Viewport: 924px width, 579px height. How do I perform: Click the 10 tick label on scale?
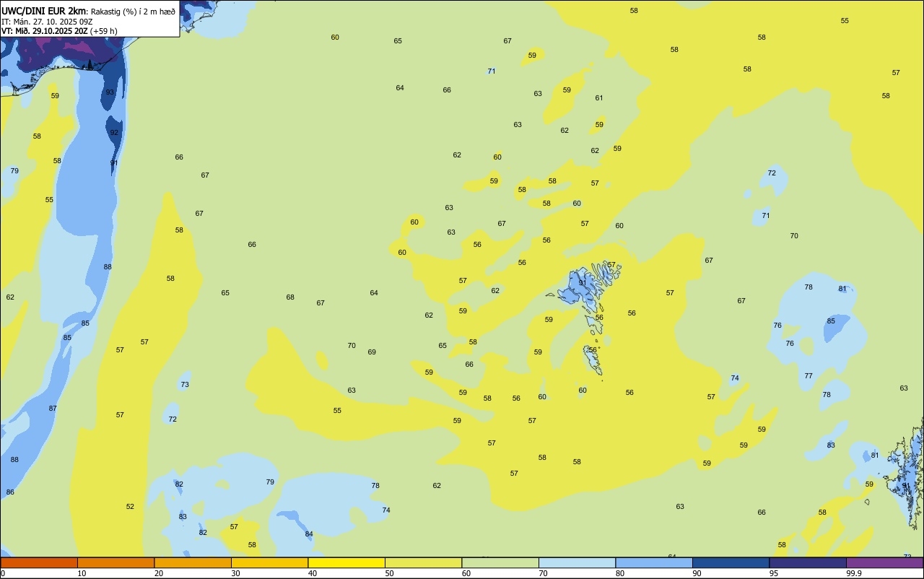(x=82, y=573)
